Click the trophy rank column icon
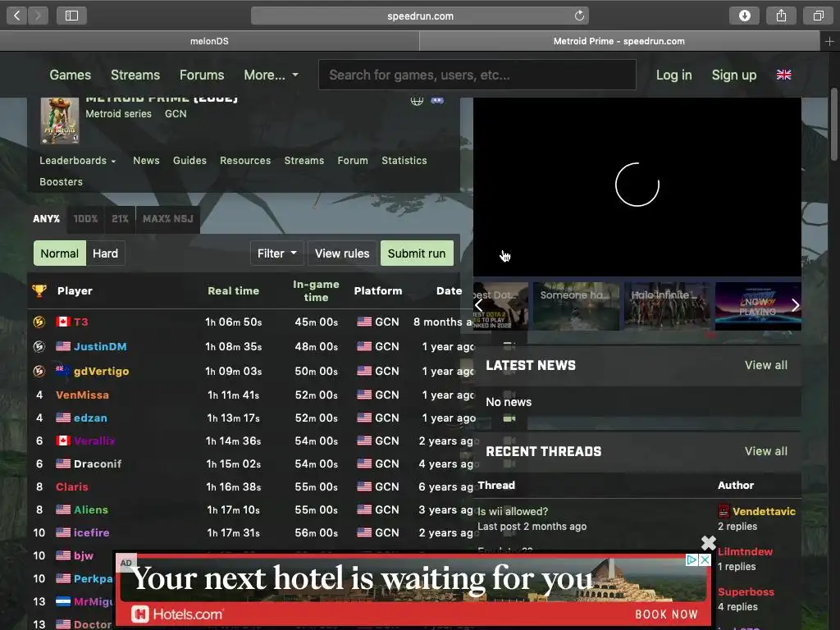840x630 pixels. (39, 291)
